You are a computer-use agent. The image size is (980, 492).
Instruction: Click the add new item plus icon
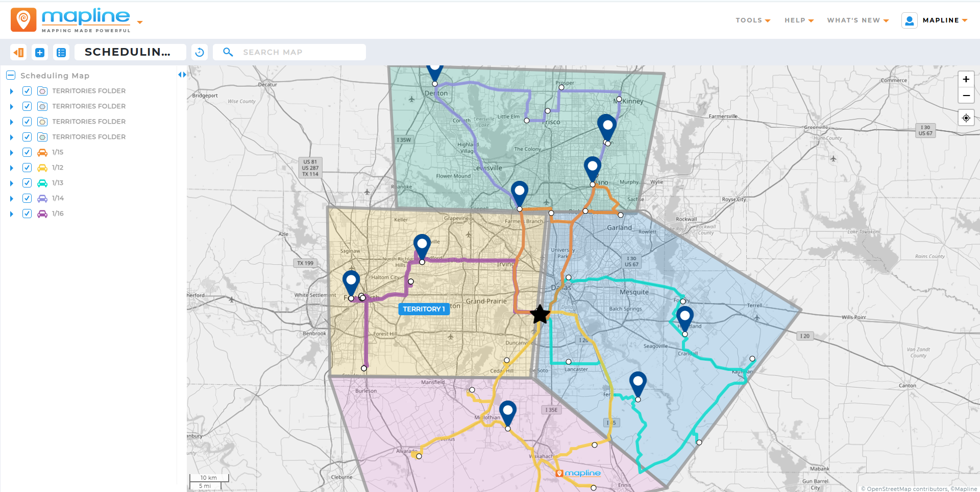coord(40,52)
